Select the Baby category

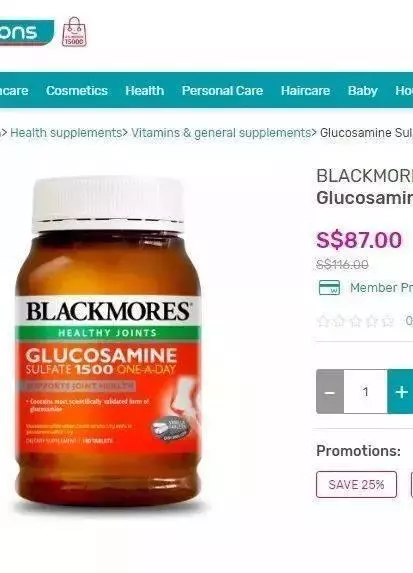(363, 91)
